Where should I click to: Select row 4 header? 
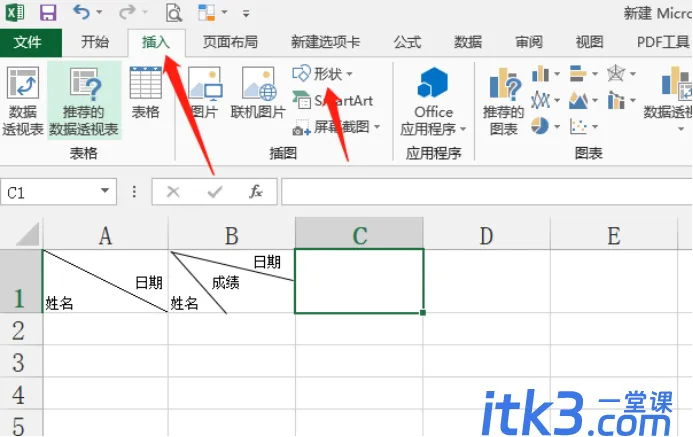(21, 394)
